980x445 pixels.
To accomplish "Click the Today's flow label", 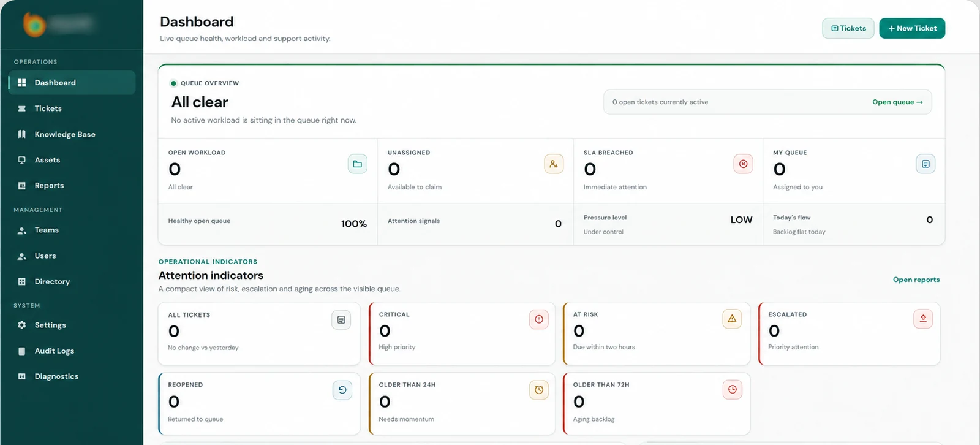I will 791,218.
